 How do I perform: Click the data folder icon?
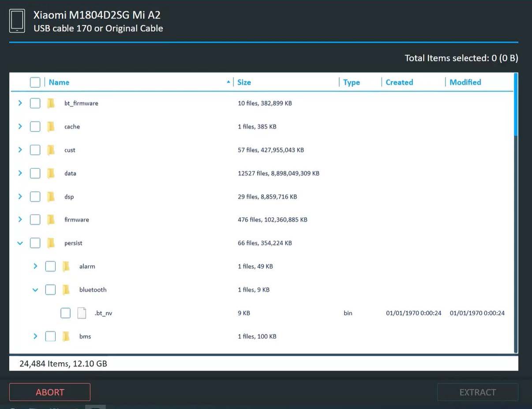tap(51, 173)
